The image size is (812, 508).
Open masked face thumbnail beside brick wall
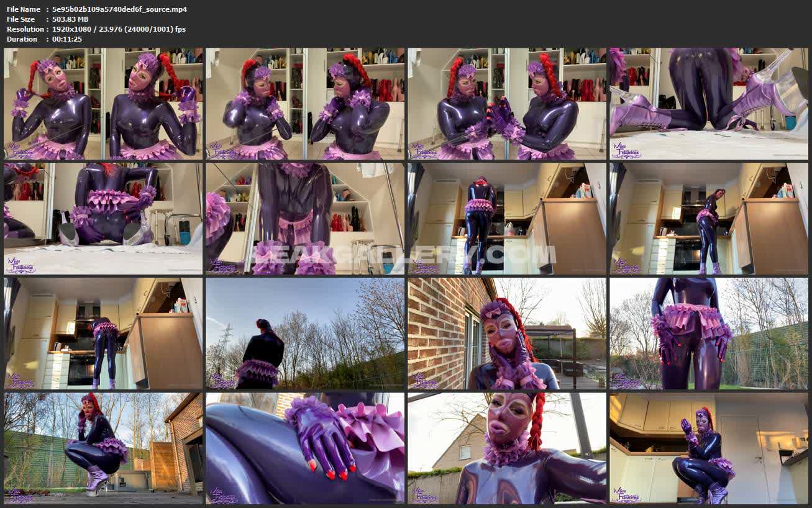(x=507, y=333)
